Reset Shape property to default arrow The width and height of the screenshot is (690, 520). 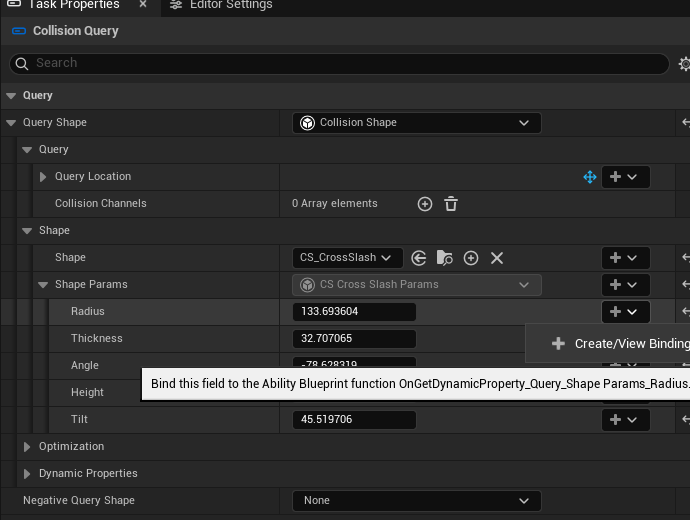[686, 257]
